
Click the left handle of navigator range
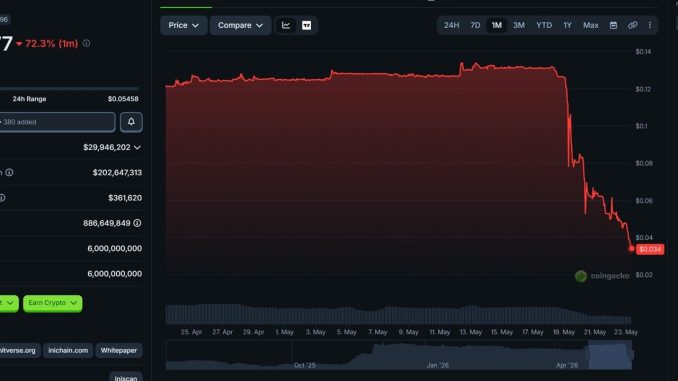click(x=588, y=355)
